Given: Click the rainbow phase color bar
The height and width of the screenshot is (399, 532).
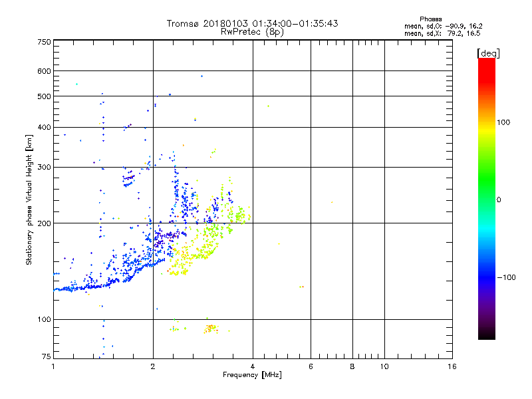Looking at the screenshot, I should tap(487, 198).
